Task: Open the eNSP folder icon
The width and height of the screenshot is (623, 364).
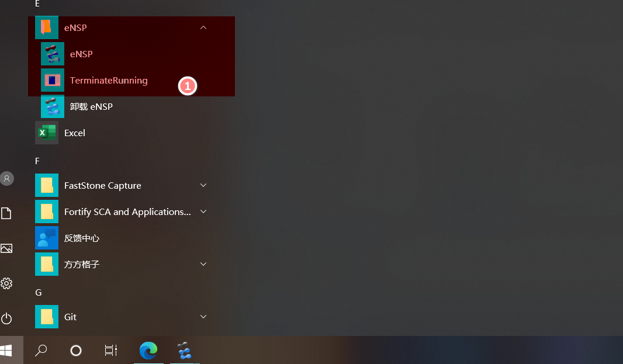Action: (x=47, y=27)
